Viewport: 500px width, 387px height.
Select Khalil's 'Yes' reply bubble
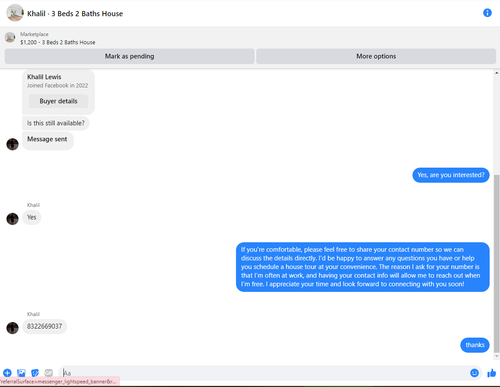[x=32, y=217]
